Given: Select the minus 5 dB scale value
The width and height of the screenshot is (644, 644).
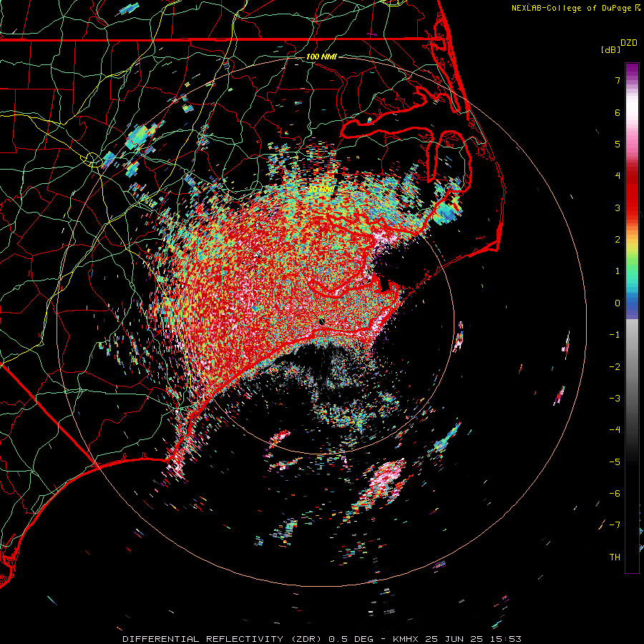Looking at the screenshot, I should (615, 462).
